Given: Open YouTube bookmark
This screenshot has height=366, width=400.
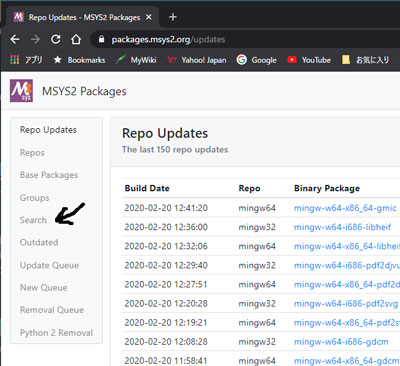Looking at the screenshot, I should click(309, 60).
